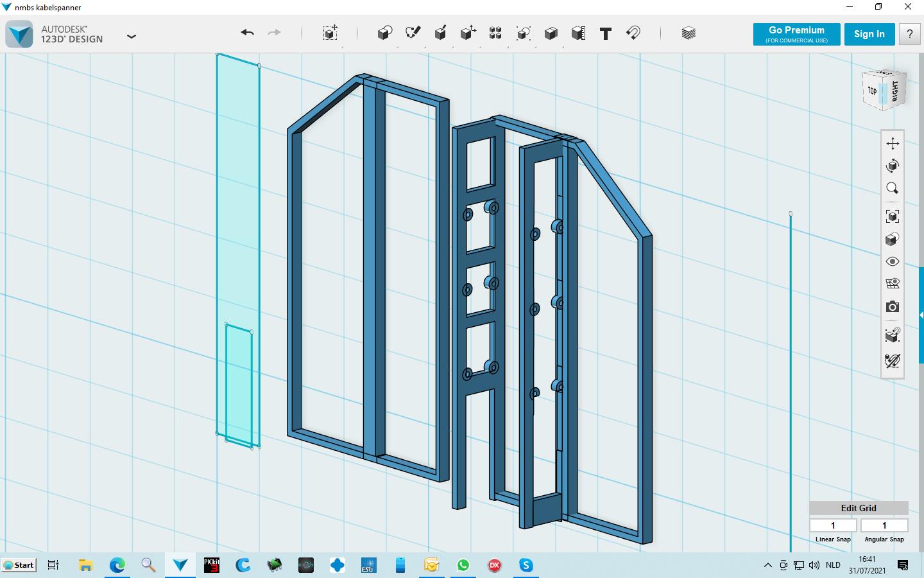Image resolution: width=924 pixels, height=578 pixels.
Task: Redo the last undone action
Action: click(x=274, y=33)
